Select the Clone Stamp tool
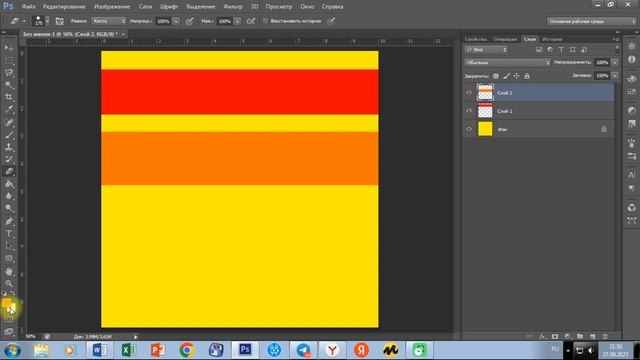Image resolution: width=640 pixels, height=360 pixels. pos(9,147)
